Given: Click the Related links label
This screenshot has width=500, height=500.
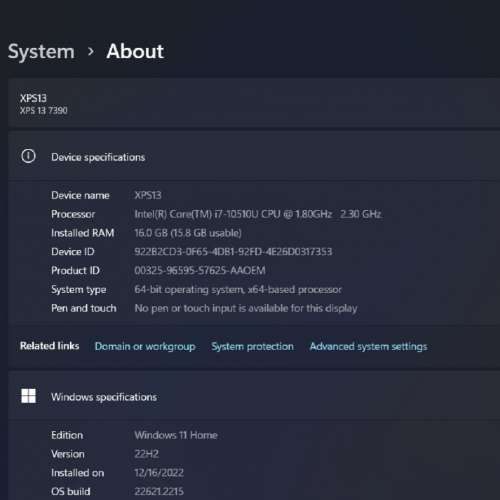Looking at the screenshot, I should [x=50, y=346].
